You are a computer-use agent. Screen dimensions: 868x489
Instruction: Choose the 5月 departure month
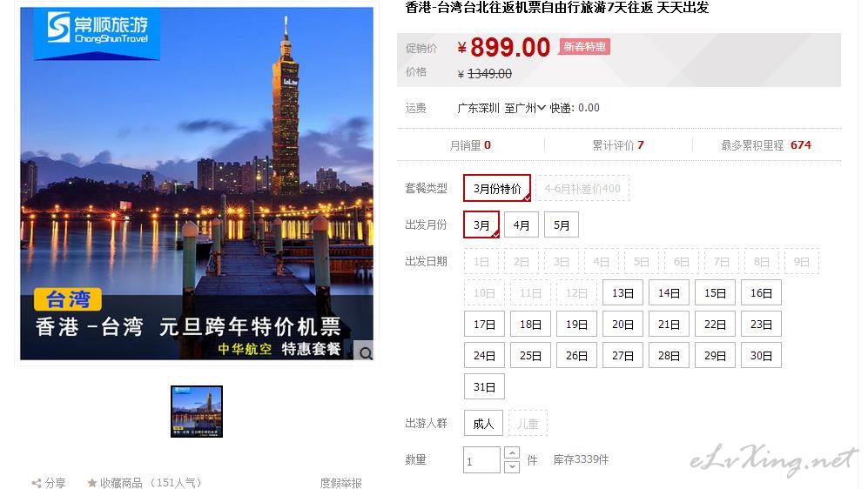(562, 225)
